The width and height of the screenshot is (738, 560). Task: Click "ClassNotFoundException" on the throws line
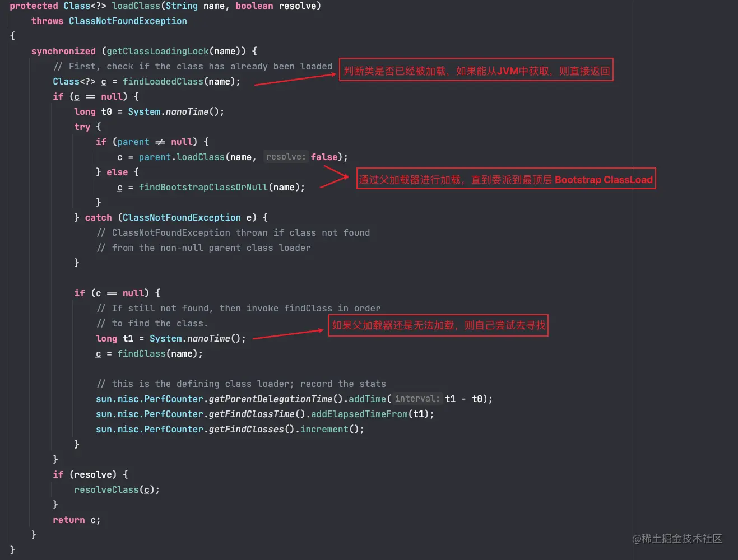coord(128,21)
